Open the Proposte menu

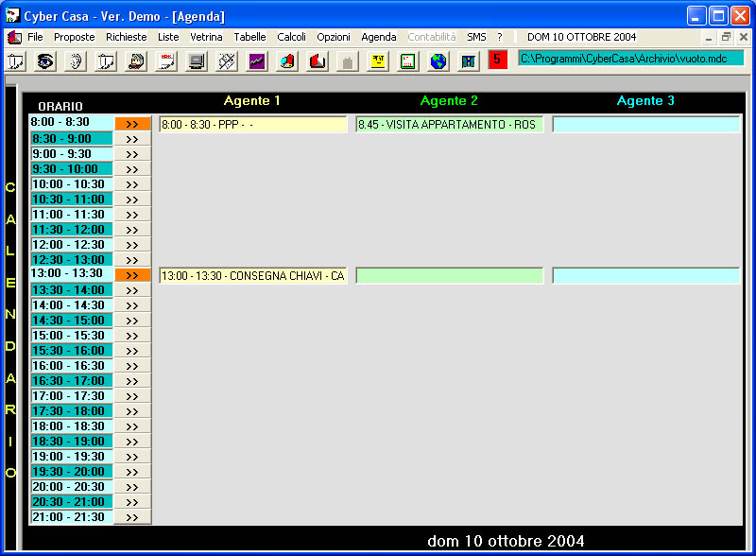pyautogui.click(x=75, y=37)
